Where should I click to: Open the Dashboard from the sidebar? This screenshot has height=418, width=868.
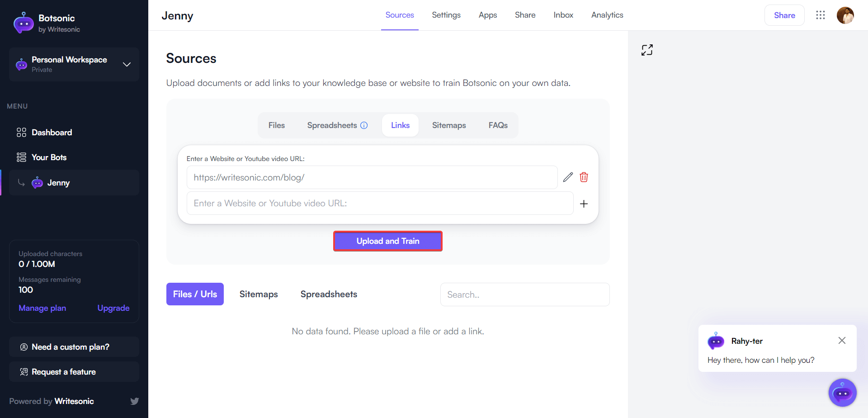coord(52,132)
